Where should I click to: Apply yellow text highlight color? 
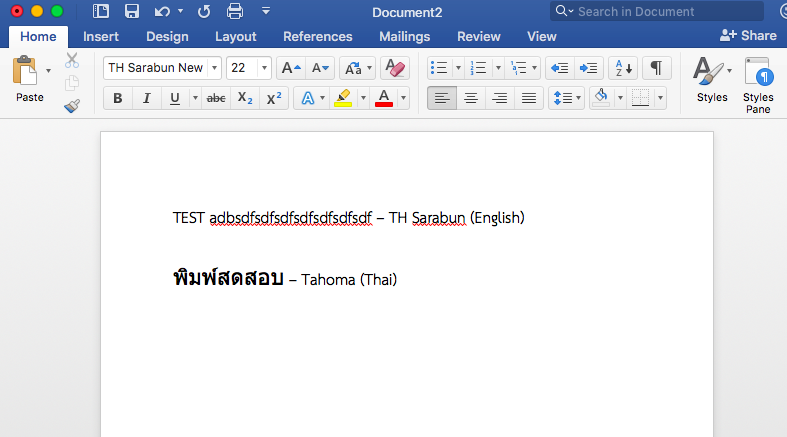pos(343,98)
